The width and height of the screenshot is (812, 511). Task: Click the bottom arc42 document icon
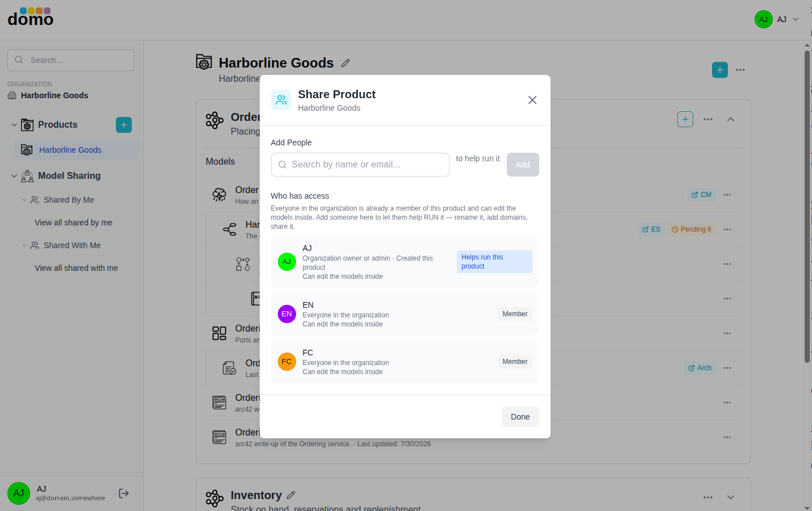219,437
